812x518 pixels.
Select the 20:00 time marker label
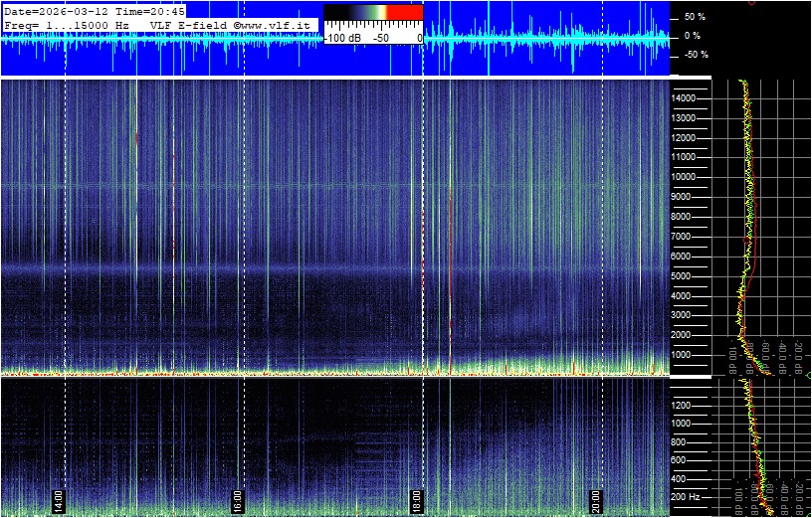(596, 499)
